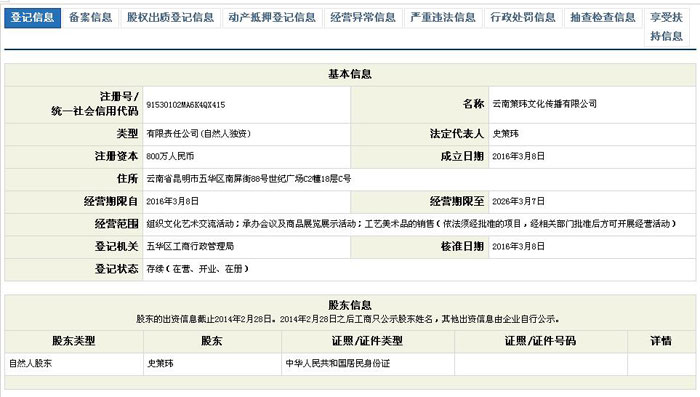Show the 抽查检查信息 tab

603,18
